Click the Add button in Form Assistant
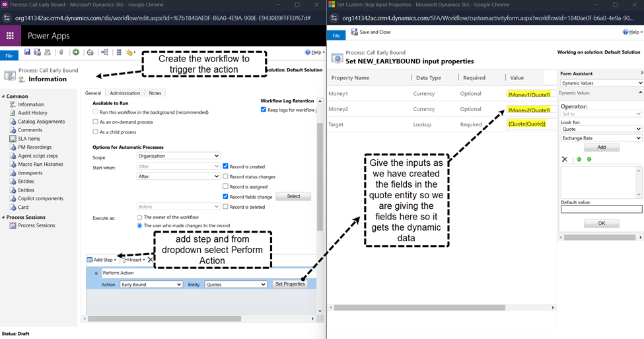The image size is (644, 339). coord(601,147)
